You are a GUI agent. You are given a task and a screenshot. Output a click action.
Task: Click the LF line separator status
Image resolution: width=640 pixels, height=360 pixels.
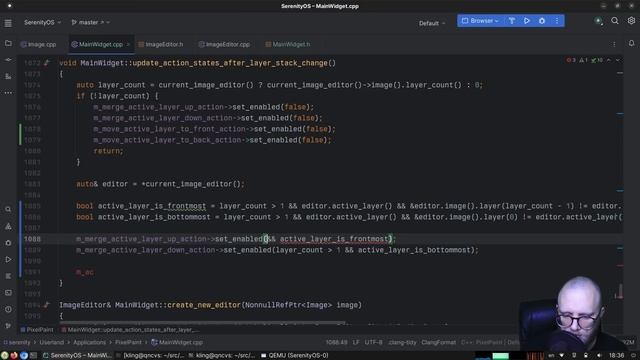pos(356,342)
